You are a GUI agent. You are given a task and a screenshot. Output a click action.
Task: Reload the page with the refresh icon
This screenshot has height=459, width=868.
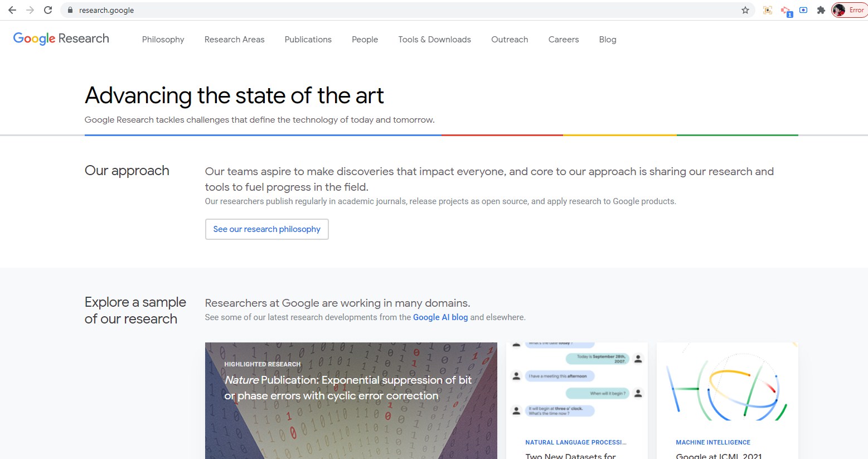tap(48, 10)
